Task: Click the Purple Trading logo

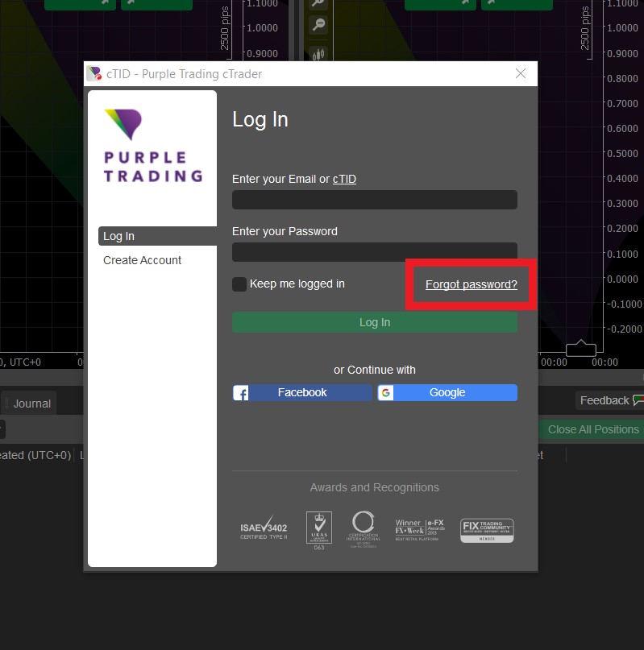Action: (153, 146)
